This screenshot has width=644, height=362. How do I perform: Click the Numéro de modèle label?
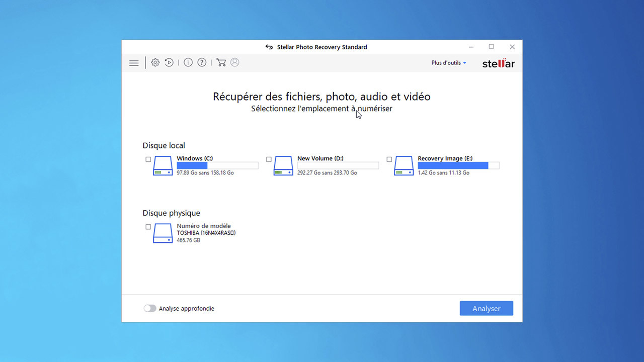point(204,226)
